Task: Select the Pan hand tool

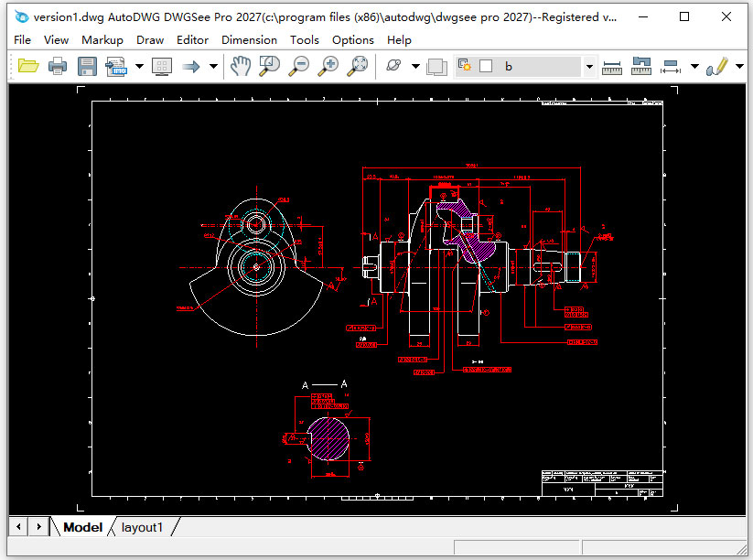Action: (x=240, y=66)
